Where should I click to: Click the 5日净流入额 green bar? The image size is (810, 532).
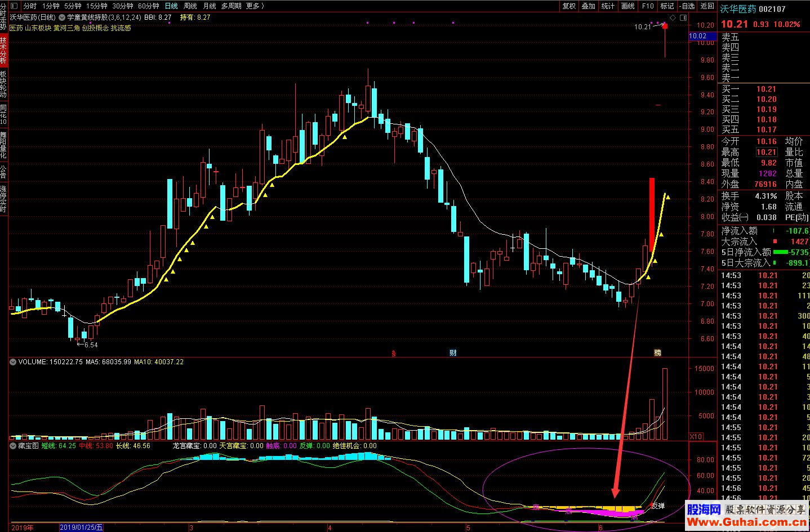(x=781, y=252)
